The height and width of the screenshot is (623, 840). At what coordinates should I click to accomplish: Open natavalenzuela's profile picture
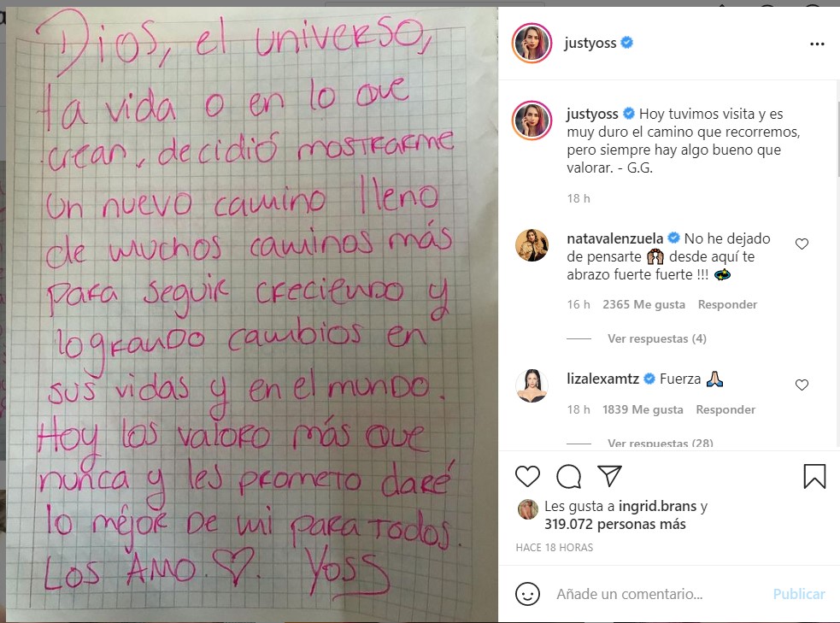(x=532, y=244)
